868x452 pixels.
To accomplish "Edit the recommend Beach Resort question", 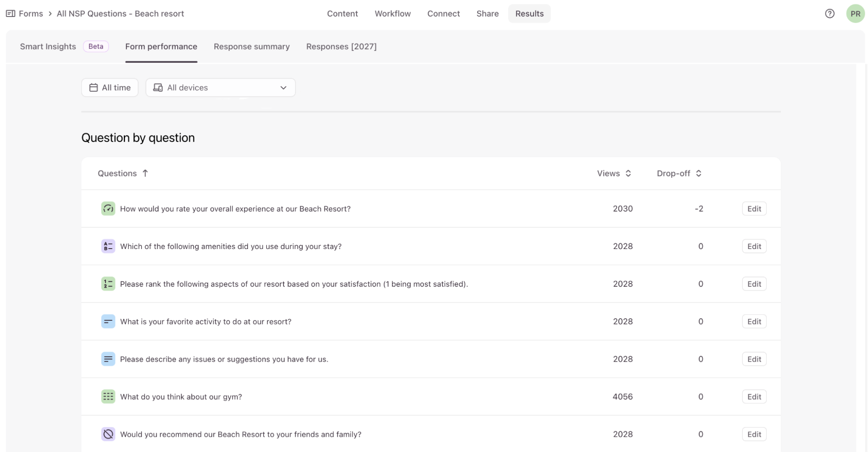I will coord(754,434).
